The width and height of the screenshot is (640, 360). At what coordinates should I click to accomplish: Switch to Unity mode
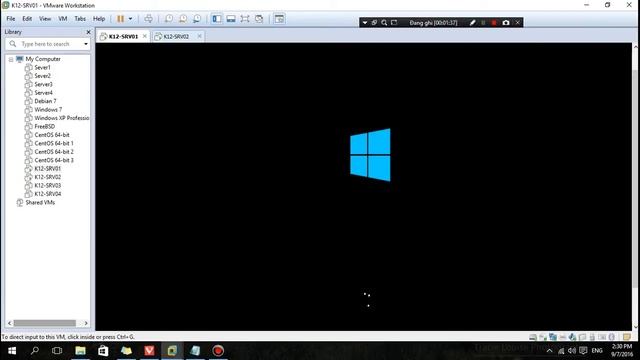[x=259, y=19]
